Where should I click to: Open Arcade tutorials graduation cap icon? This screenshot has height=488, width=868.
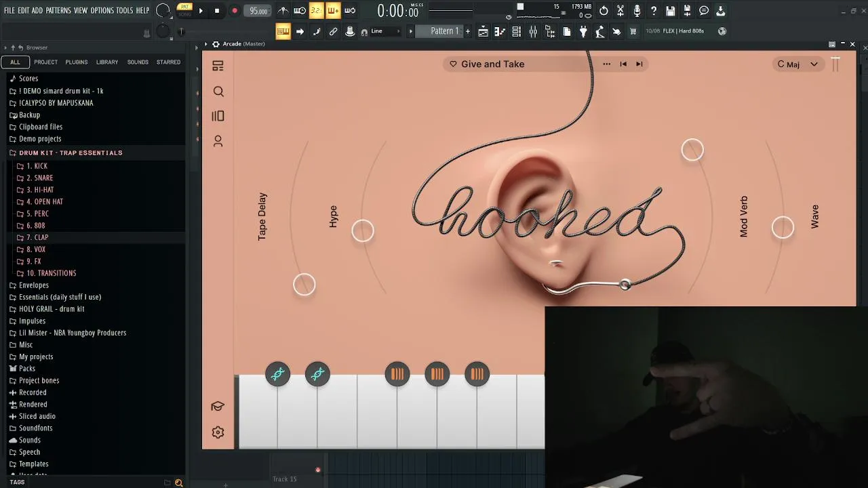(x=218, y=407)
